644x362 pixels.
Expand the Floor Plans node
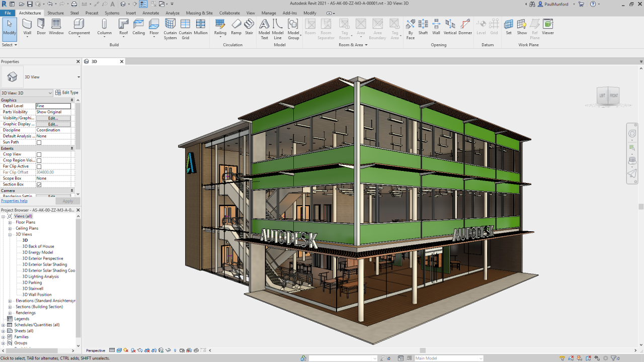pos(9,222)
